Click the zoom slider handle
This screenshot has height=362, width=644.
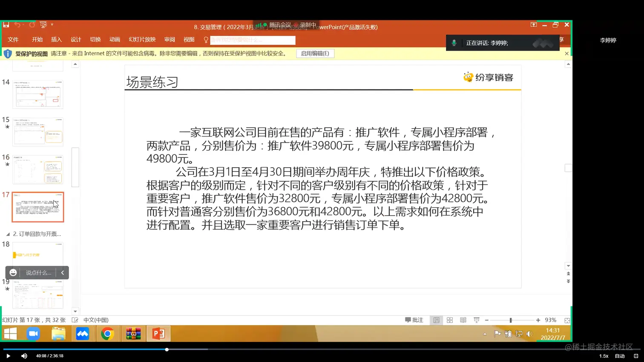coord(511,320)
